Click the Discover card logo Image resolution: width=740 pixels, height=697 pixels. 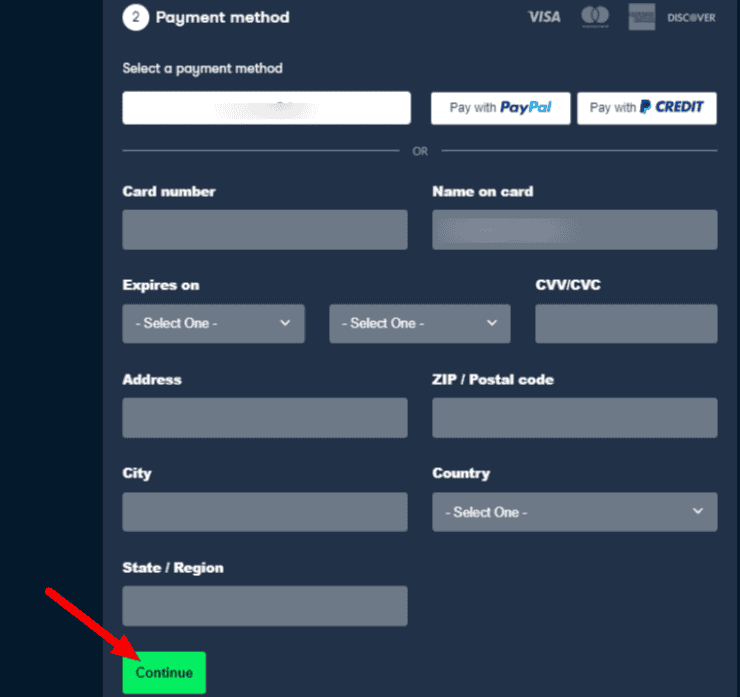[x=692, y=17]
